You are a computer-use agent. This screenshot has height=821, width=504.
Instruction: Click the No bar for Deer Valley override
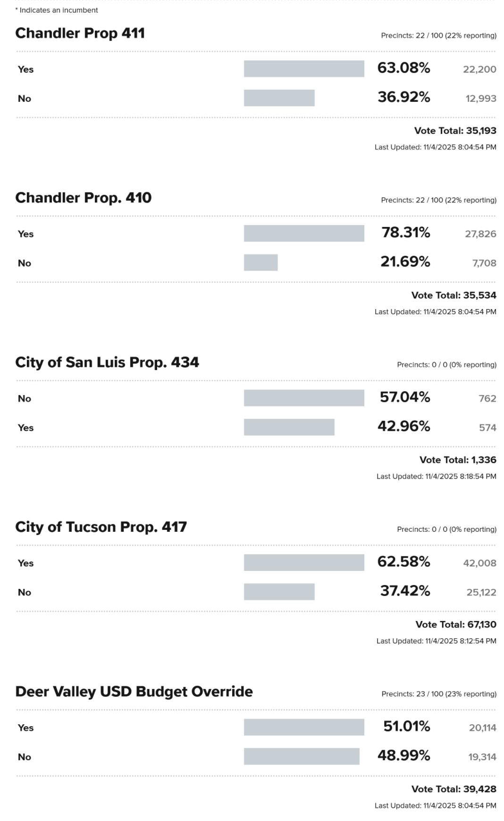click(302, 756)
